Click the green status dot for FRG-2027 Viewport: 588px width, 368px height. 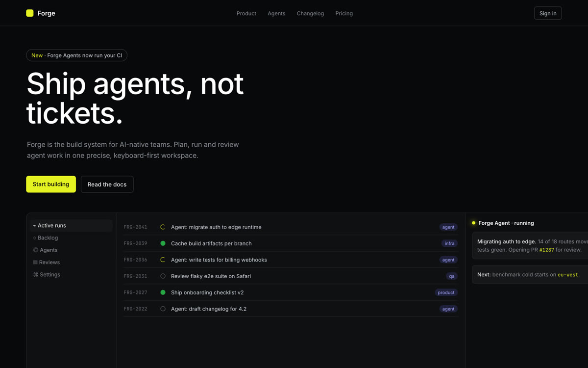tap(163, 292)
